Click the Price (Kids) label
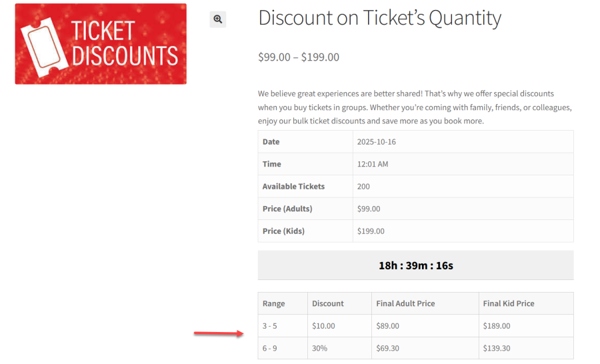Screen dimensions: 600x364 pyautogui.click(x=283, y=231)
